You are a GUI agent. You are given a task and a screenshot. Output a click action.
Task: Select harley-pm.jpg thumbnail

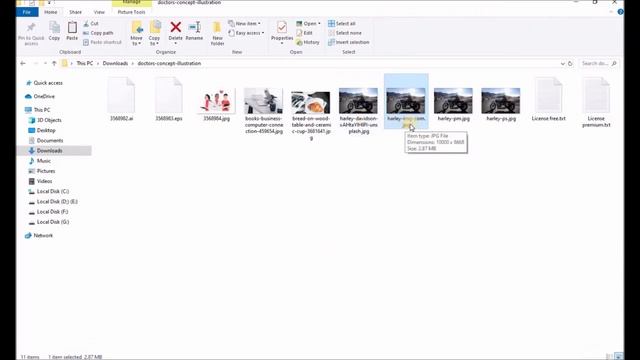coord(453,101)
